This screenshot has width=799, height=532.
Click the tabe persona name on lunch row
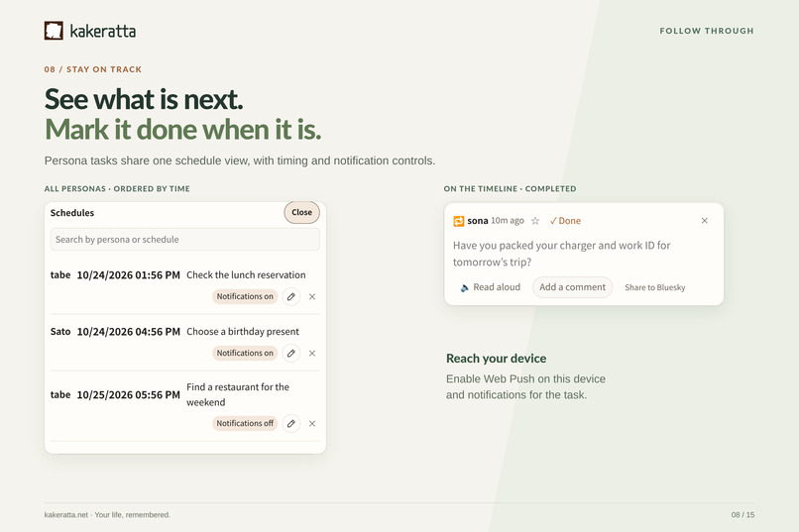tap(60, 274)
